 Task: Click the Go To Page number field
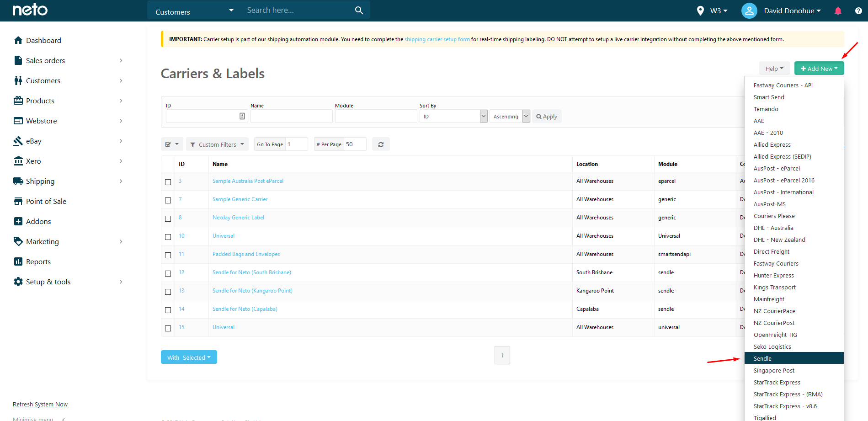(296, 144)
